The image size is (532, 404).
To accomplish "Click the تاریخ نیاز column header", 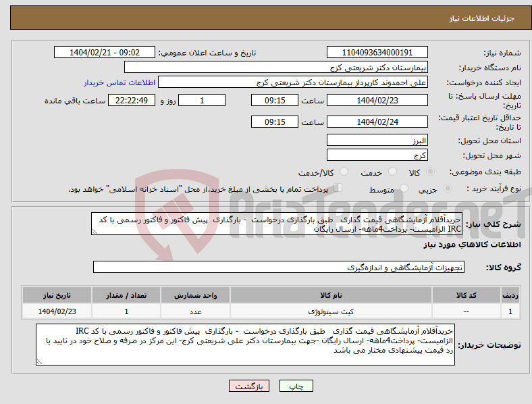I will 57,295.
